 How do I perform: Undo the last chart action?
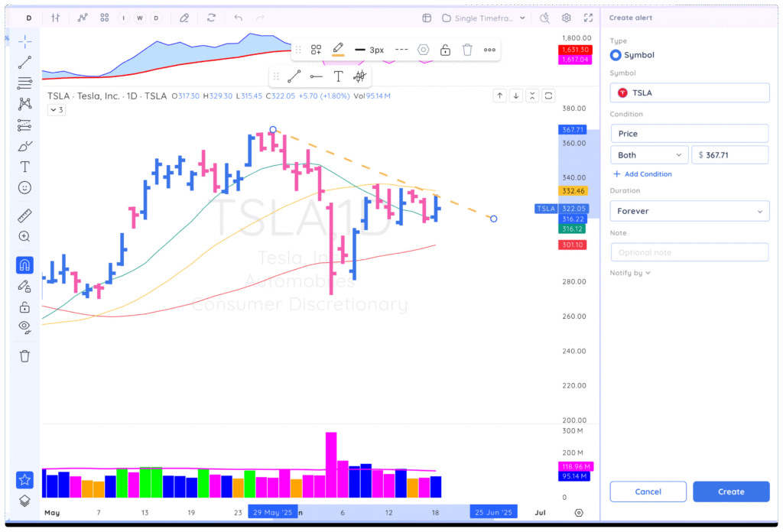[239, 18]
